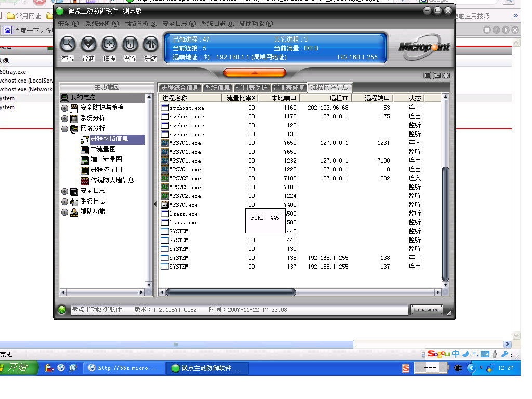
Task: Open 设置 (Settings) hand toolbar icon
Action: (130, 45)
